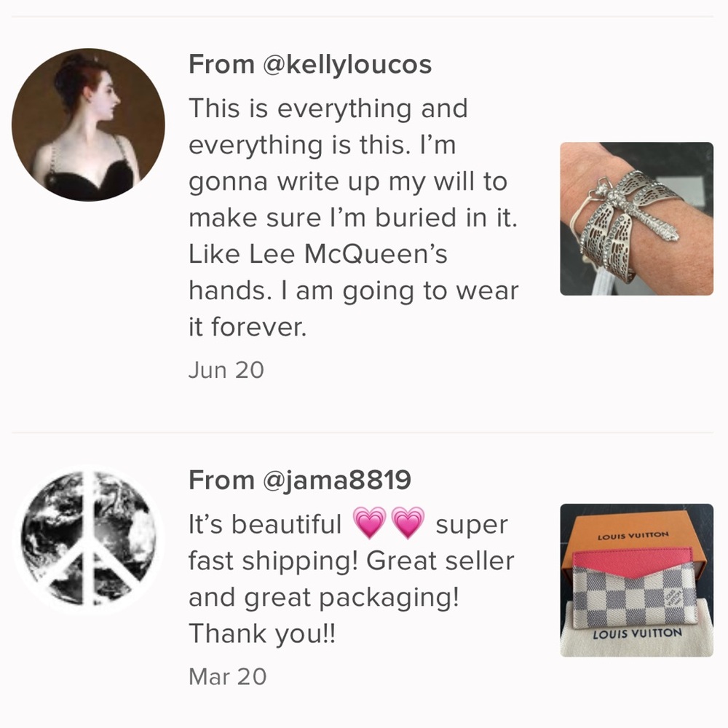
Task: Click "From" label before @kellyloucos
Action: (x=221, y=65)
